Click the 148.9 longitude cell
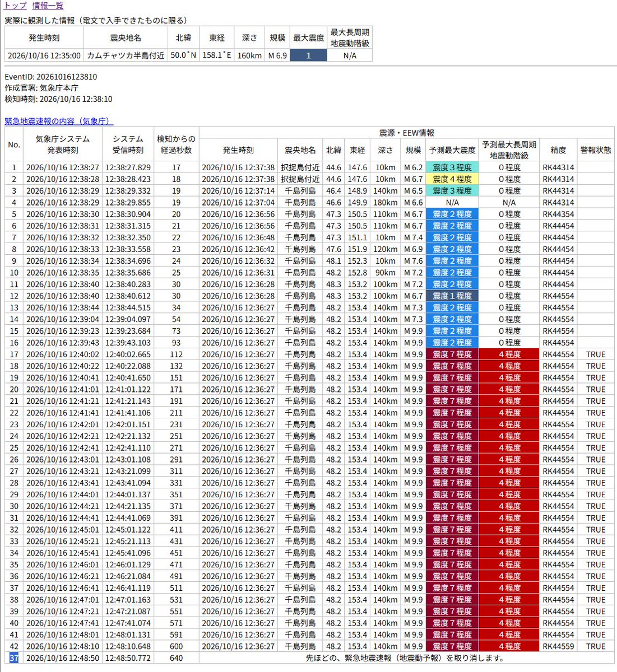The width and height of the screenshot is (617, 672). (358, 191)
